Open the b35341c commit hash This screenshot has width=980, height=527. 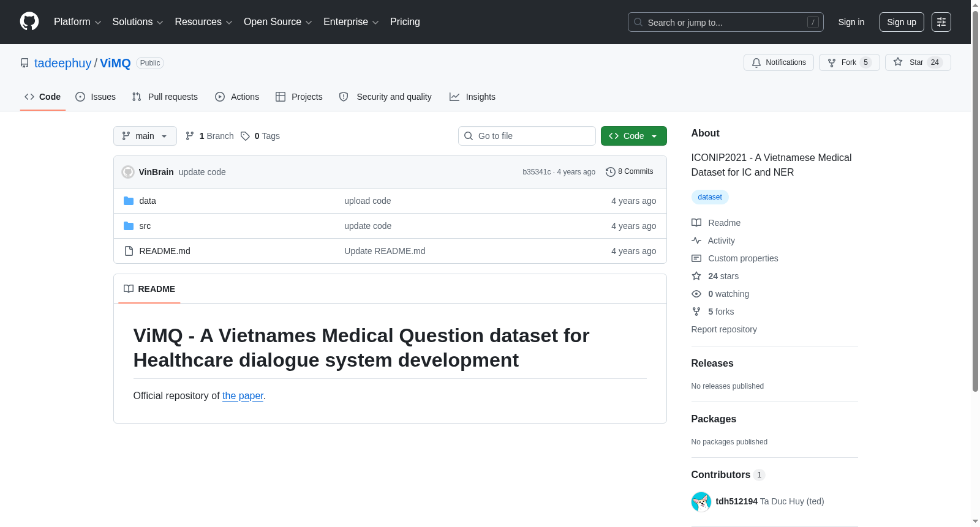pyautogui.click(x=537, y=172)
